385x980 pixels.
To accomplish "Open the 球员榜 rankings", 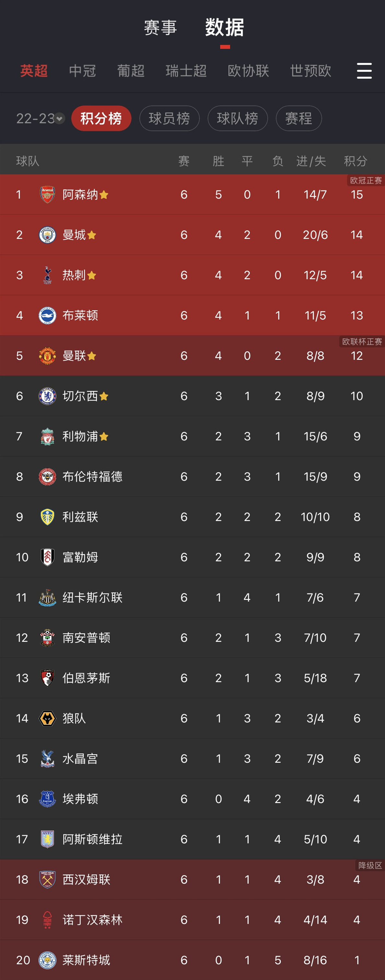I will click(x=169, y=118).
